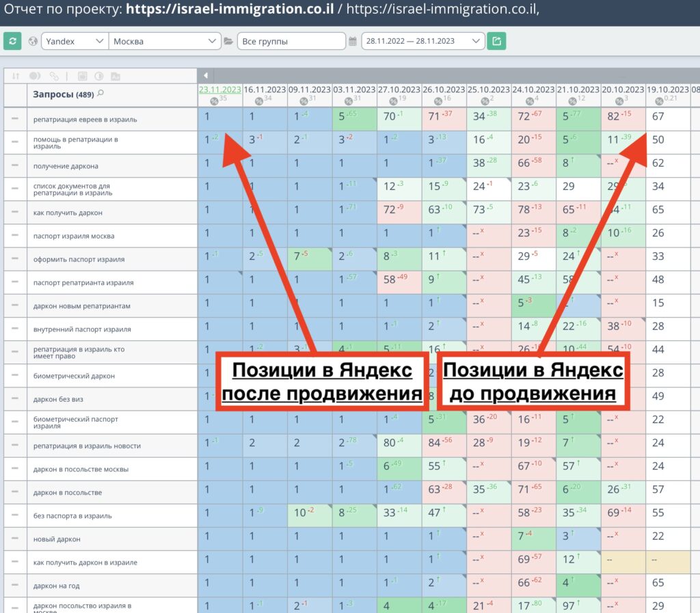The height and width of the screenshot is (613, 700).
Task: Click the percent icon under 26.10.2023
Action: (438, 101)
